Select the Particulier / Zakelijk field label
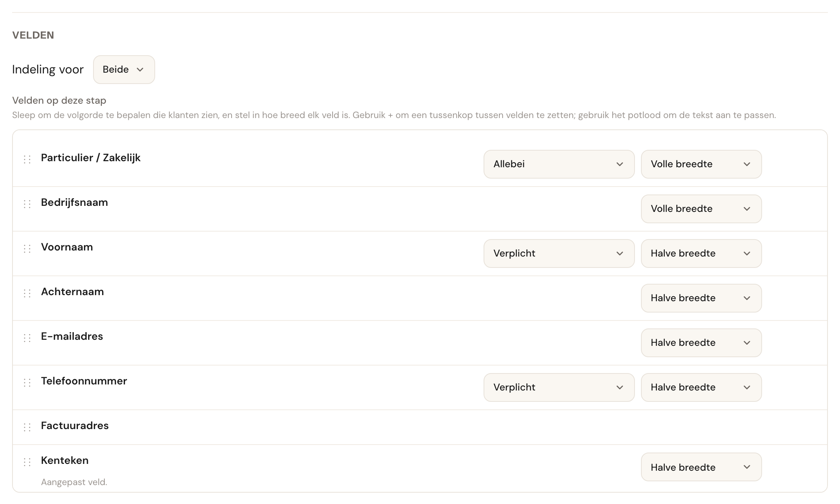840x504 pixels. [91, 158]
